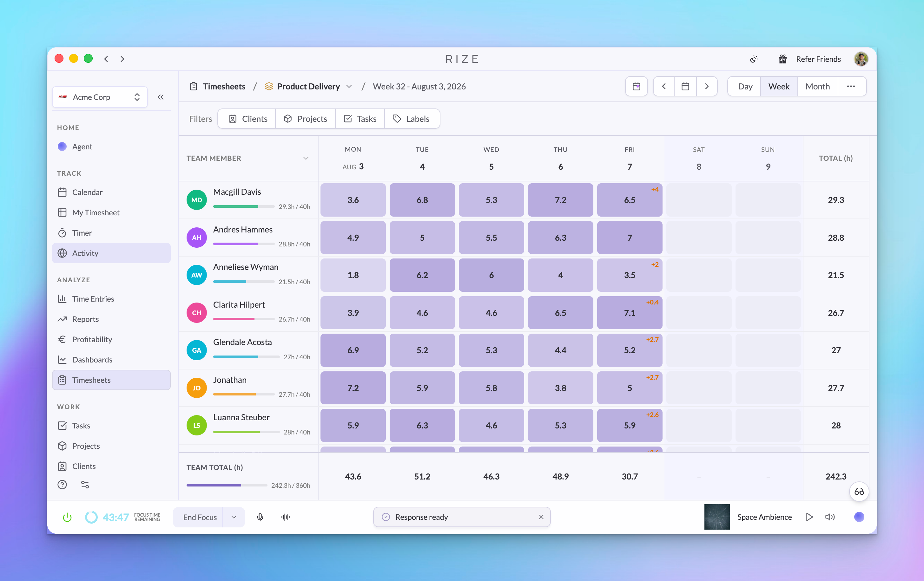
Task: Open Tasks in the Work section
Action: pos(111,426)
